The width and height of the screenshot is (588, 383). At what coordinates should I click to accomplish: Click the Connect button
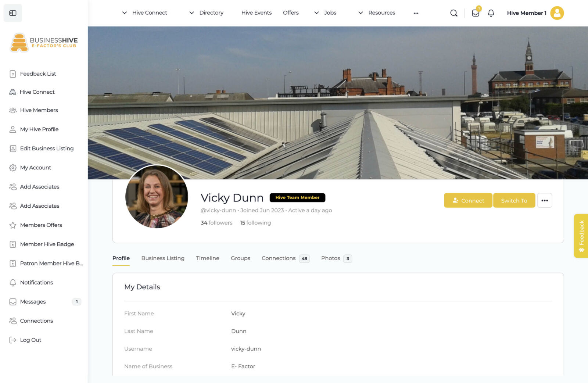(x=468, y=201)
